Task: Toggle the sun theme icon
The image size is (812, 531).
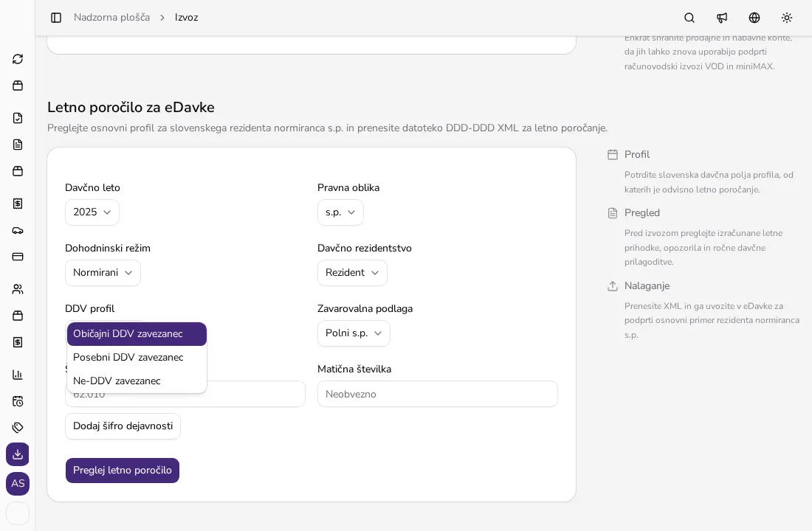Action: click(787, 18)
